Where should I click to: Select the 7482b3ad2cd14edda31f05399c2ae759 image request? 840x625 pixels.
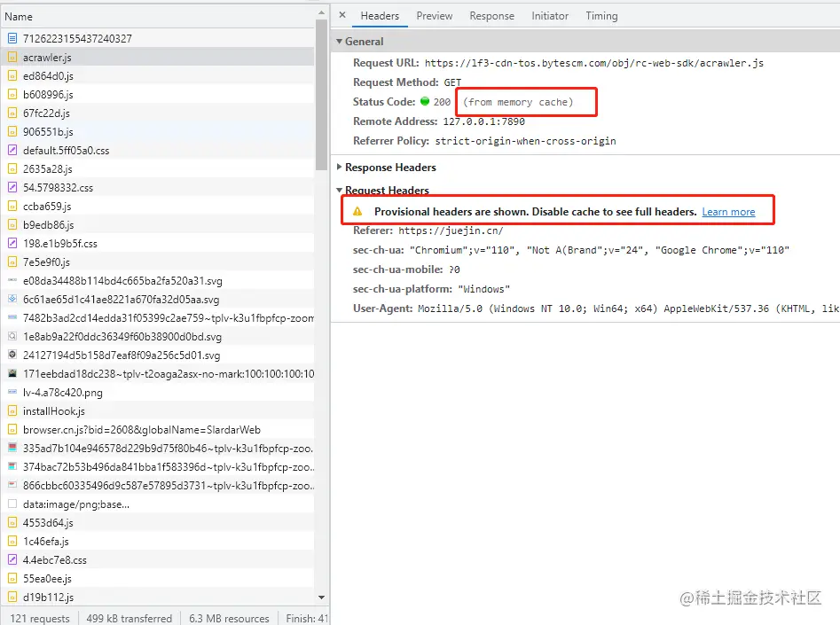coord(169,317)
